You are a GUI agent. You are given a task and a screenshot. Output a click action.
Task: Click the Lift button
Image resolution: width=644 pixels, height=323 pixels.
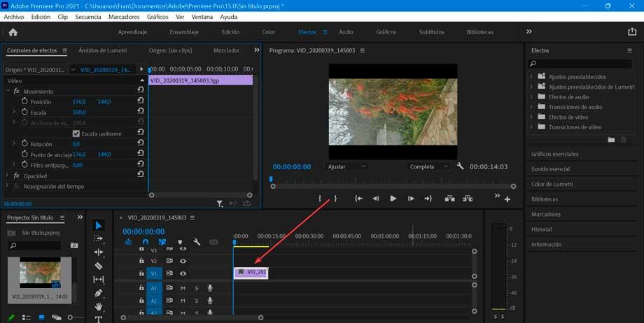(449, 199)
